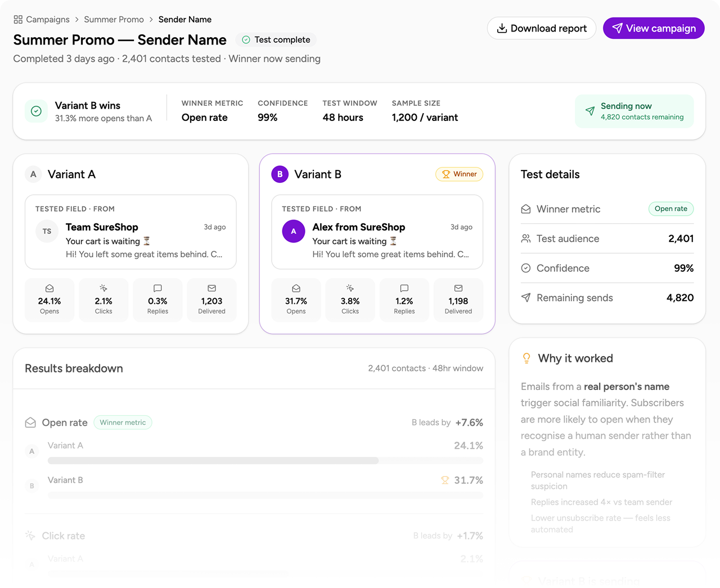Click the Variant A replies speech bubble icon
The height and width of the screenshot is (588, 720).
pyautogui.click(x=157, y=288)
